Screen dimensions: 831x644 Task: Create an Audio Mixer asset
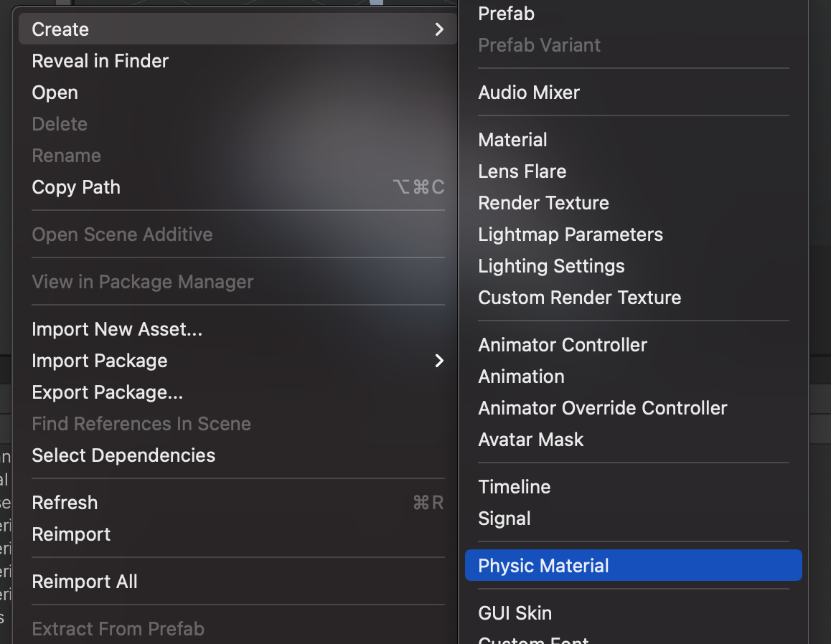pos(529,93)
